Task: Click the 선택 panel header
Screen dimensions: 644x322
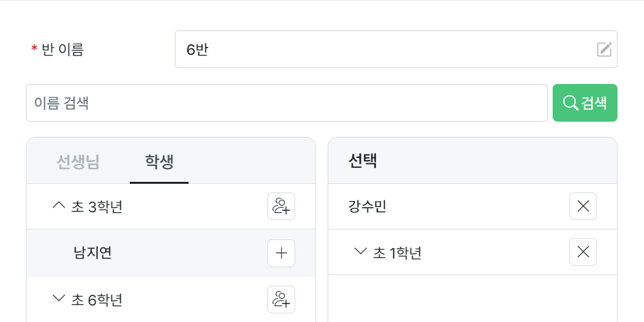Action: pos(363,161)
